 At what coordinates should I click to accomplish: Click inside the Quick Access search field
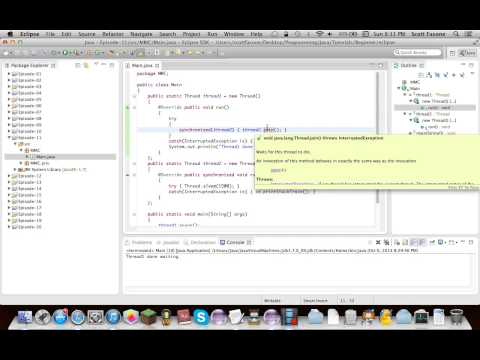pos(417,52)
